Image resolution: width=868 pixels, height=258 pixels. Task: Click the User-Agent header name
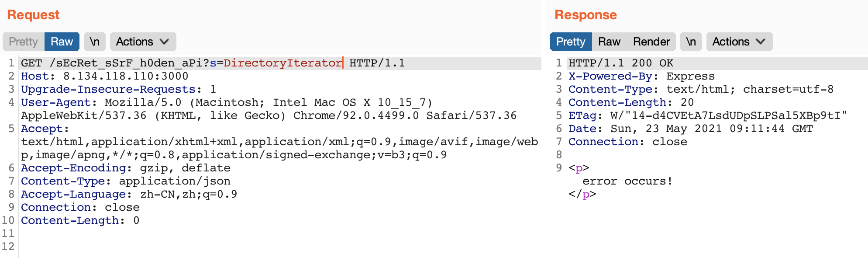click(56, 102)
